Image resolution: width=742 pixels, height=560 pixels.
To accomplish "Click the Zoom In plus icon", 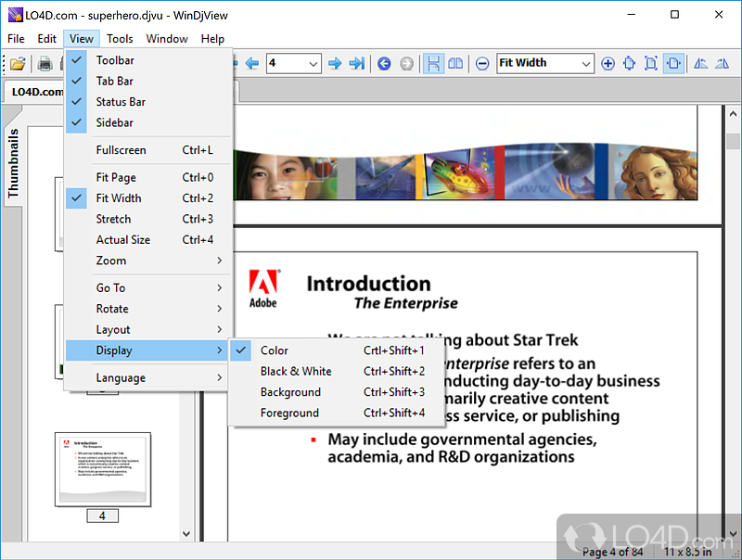I will pyautogui.click(x=608, y=63).
